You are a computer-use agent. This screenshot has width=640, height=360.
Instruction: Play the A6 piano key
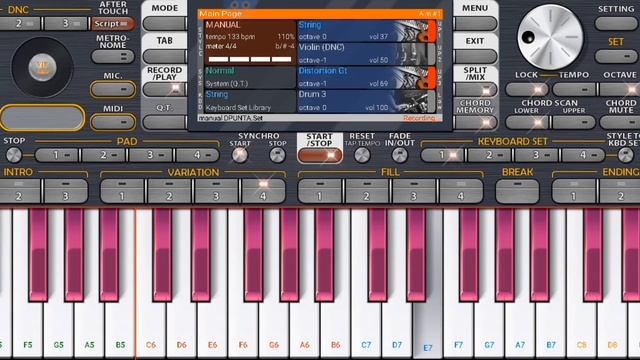(304, 331)
